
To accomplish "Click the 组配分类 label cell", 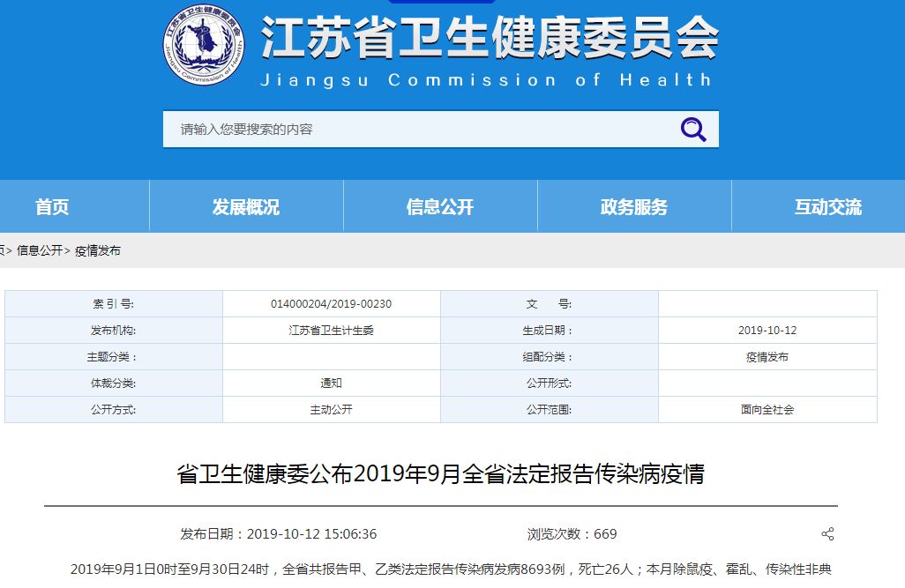I will click(x=550, y=357).
